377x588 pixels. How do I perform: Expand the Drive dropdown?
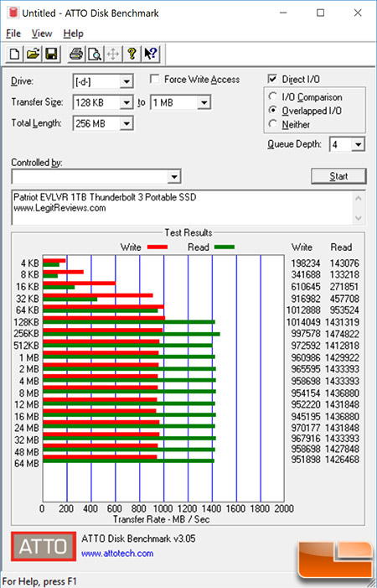(x=127, y=81)
